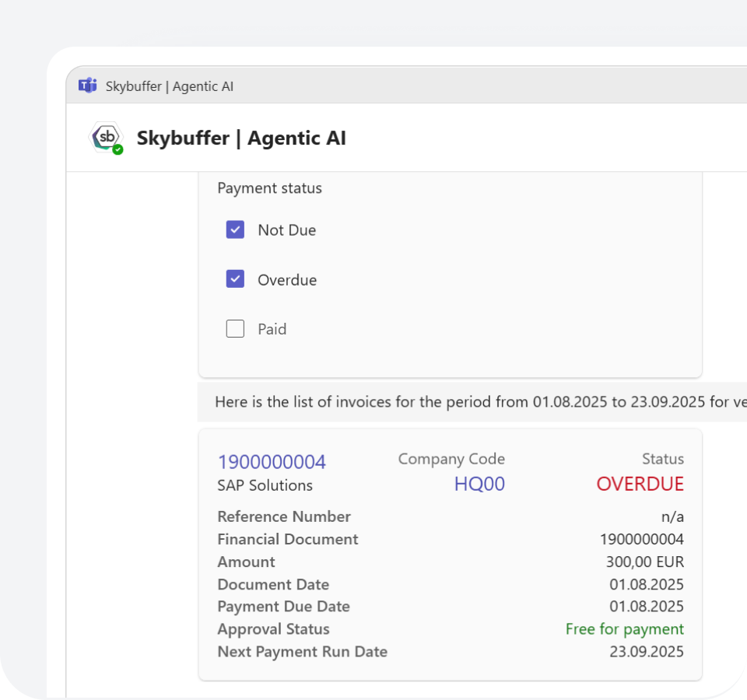747x700 pixels.
Task: Select the HQ00 company code link
Action: (x=479, y=484)
